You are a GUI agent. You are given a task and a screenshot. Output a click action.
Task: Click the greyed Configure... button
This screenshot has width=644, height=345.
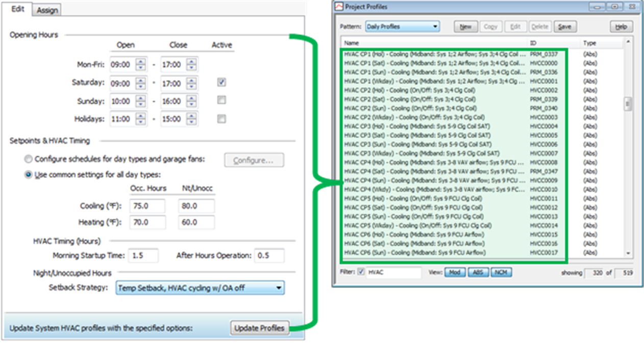point(254,160)
